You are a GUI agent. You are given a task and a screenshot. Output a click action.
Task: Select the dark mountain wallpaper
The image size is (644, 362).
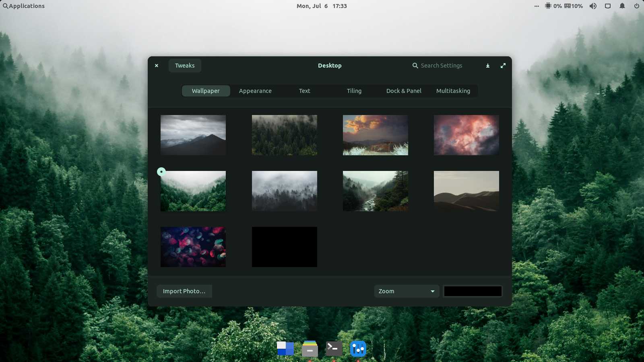tap(193, 135)
